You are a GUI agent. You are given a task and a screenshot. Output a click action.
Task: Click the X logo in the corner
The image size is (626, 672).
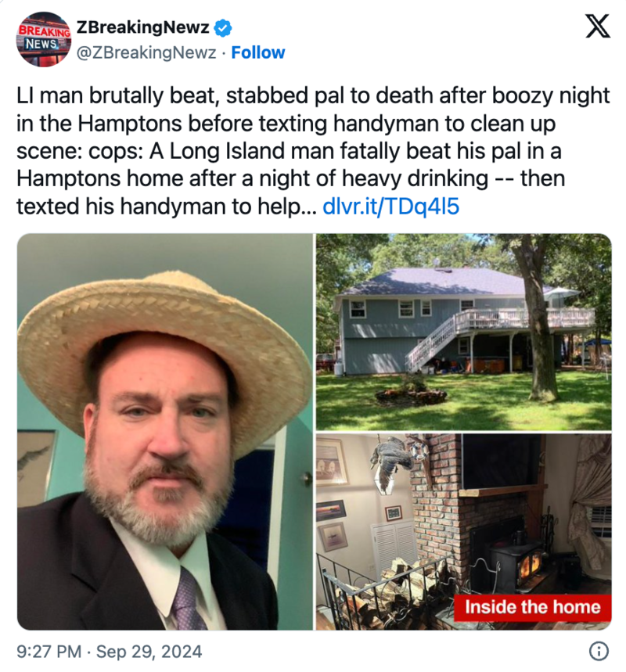point(598,26)
